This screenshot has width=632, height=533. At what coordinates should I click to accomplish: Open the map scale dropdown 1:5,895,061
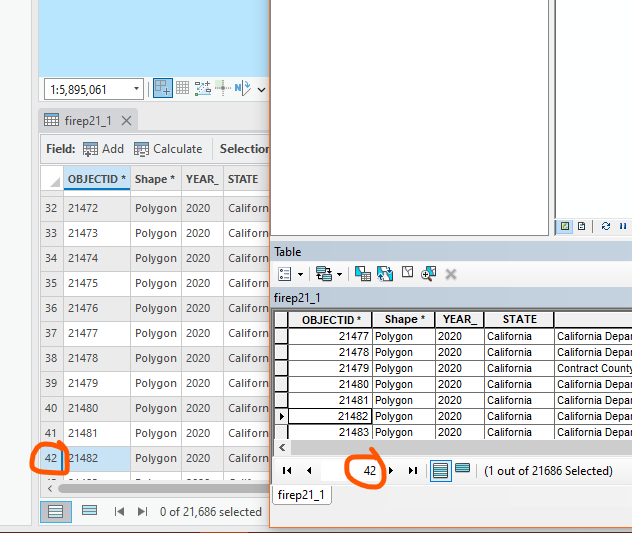click(136, 89)
